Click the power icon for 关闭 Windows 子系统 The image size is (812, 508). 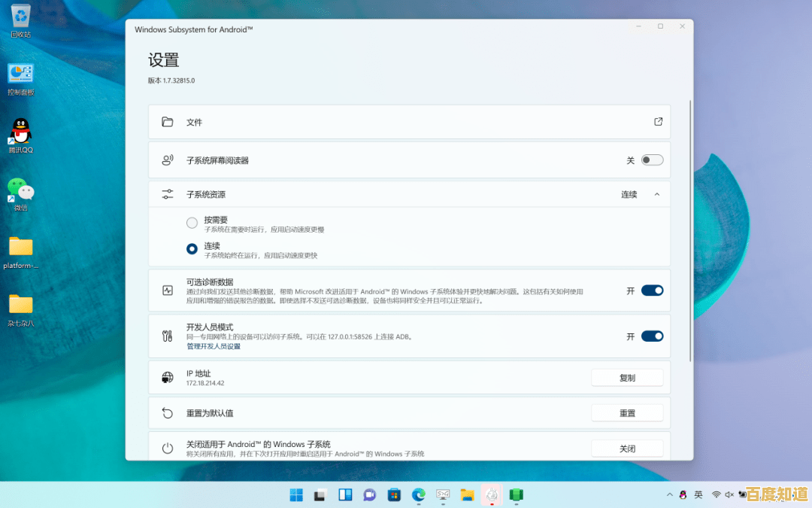[x=167, y=448]
